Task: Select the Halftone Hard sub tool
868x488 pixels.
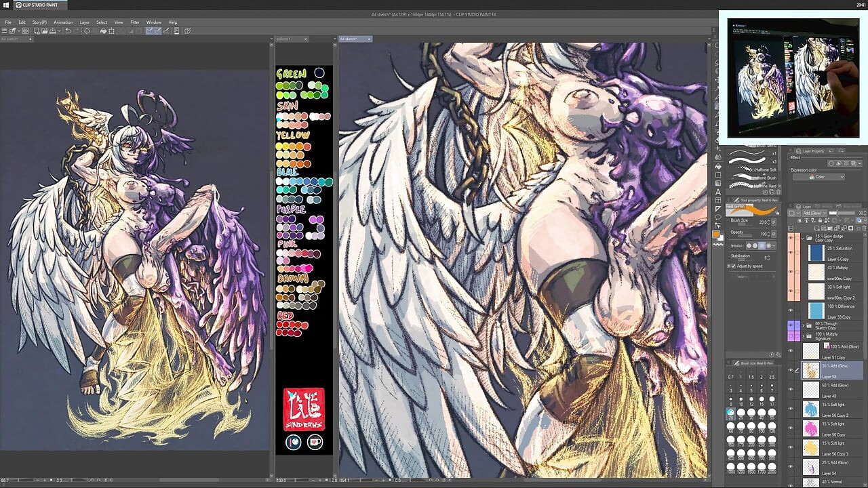Action: 752,185
